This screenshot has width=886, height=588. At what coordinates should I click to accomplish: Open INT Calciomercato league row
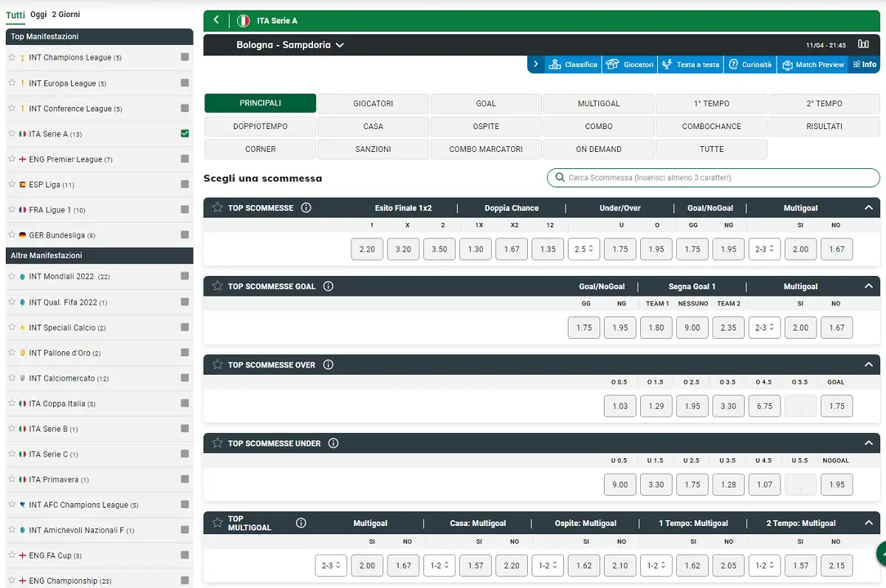pos(100,378)
